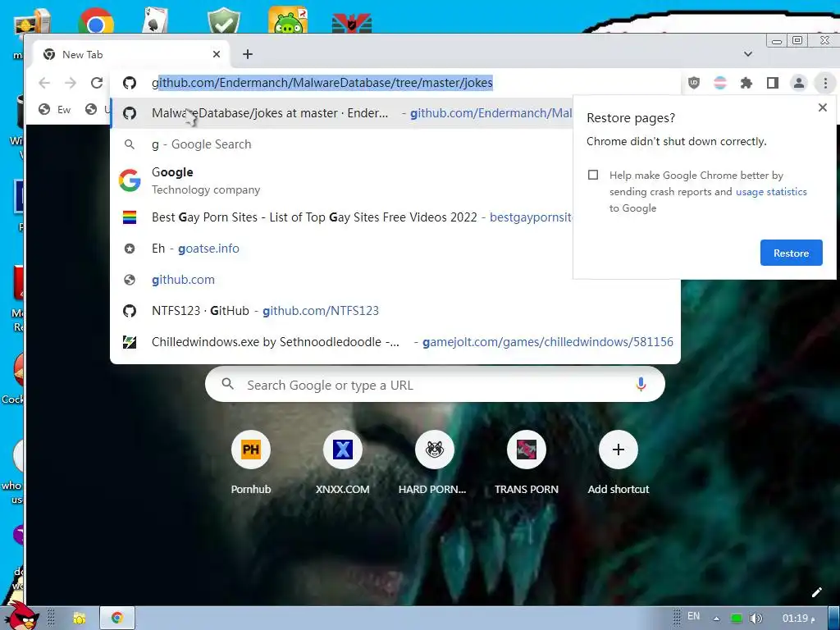This screenshot has width=840, height=630.
Task: Open the Extensions puzzle piece menu
Action: click(x=746, y=83)
